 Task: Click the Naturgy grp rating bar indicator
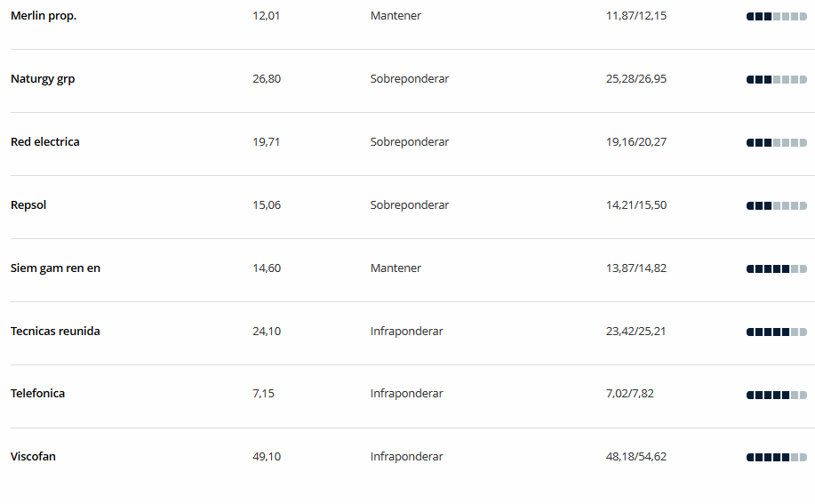pos(777,79)
